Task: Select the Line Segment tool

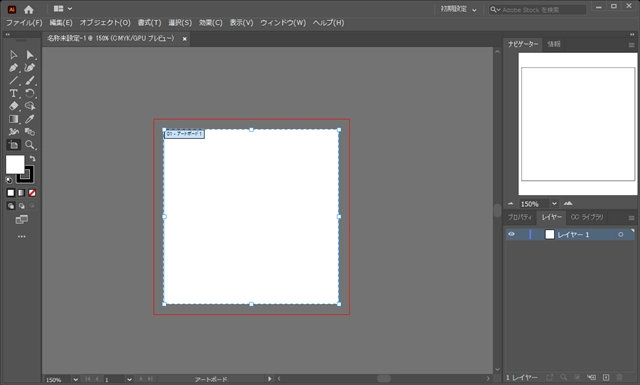Action: coord(13,80)
